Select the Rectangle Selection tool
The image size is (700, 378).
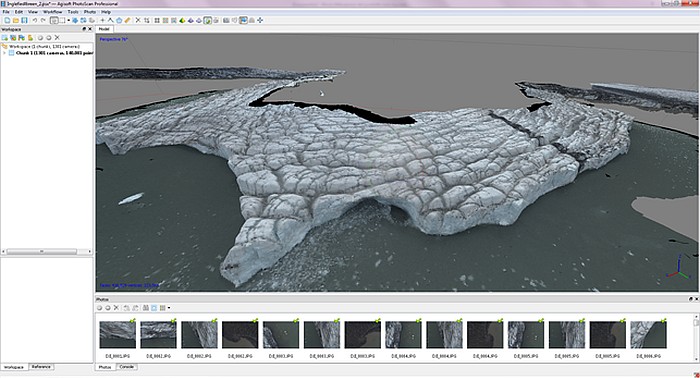click(x=62, y=20)
